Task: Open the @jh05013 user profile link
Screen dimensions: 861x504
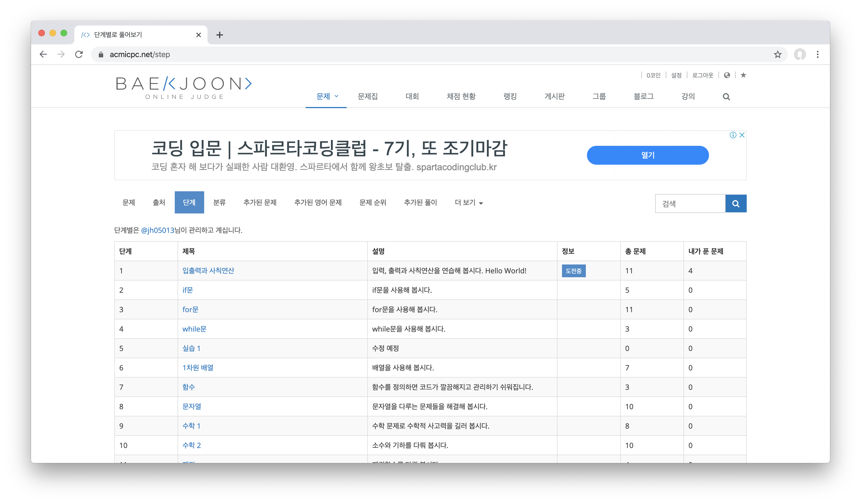Action: point(158,230)
